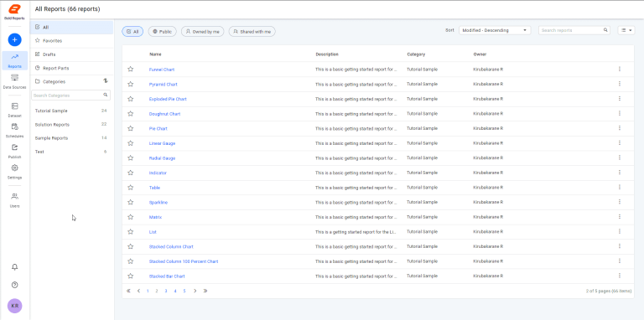Screen dimensions: 644x320
Task: Open the KR profile avatar
Action: [15, 306]
